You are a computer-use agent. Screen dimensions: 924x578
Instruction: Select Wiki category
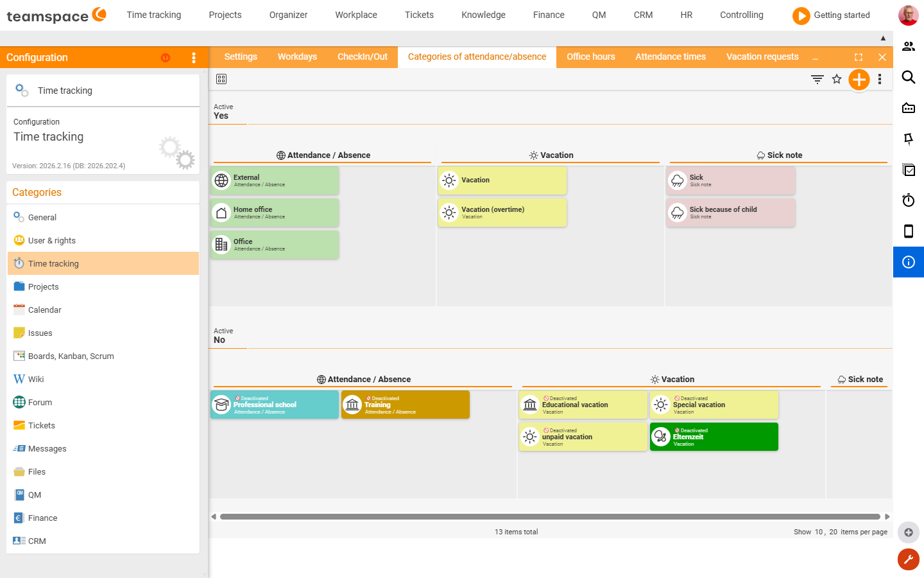coord(103,379)
